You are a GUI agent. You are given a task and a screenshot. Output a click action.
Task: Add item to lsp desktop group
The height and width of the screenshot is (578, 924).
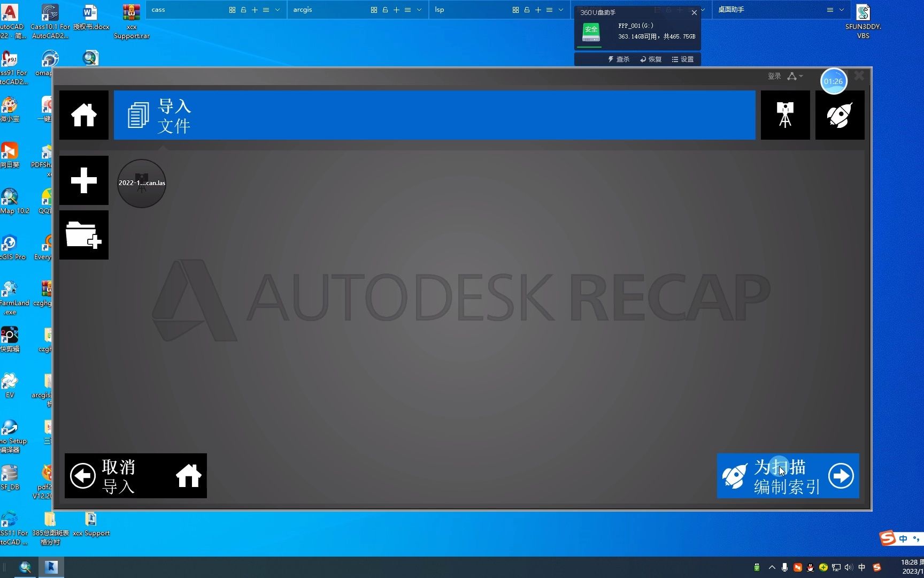click(538, 10)
